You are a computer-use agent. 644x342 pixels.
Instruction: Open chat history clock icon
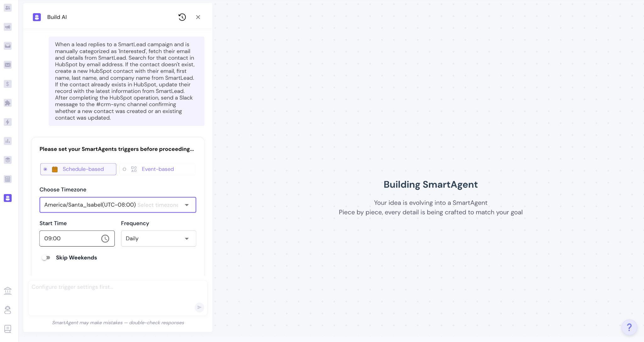click(x=182, y=17)
